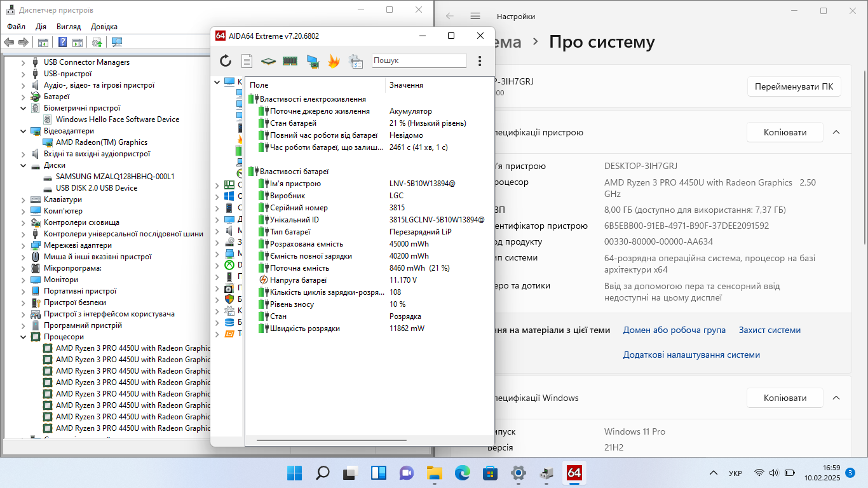Select the speaker multimedia icon in AIDA64 tree

[229, 231]
